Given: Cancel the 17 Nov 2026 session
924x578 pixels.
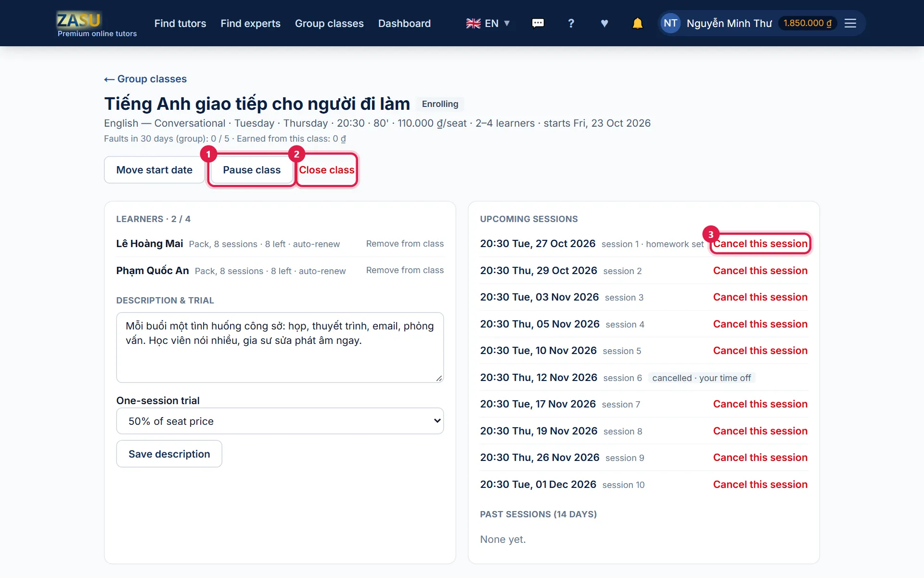Looking at the screenshot, I should (x=760, y=404).
